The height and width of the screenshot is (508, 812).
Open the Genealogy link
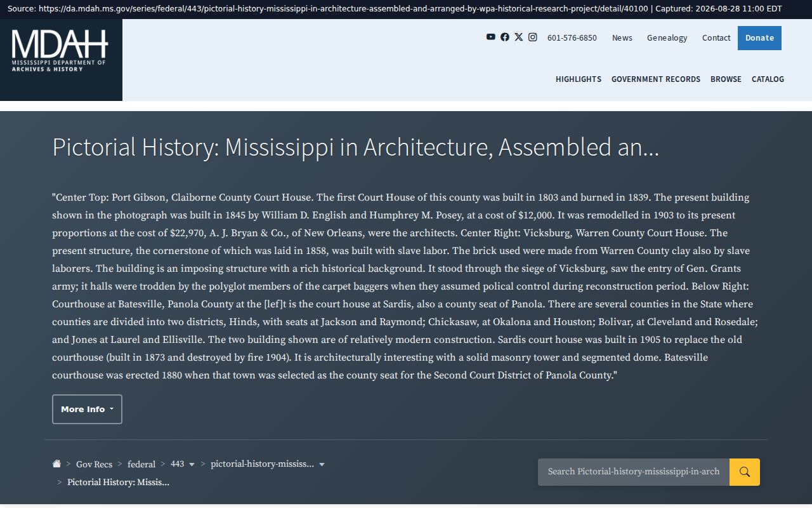[667, 37]
